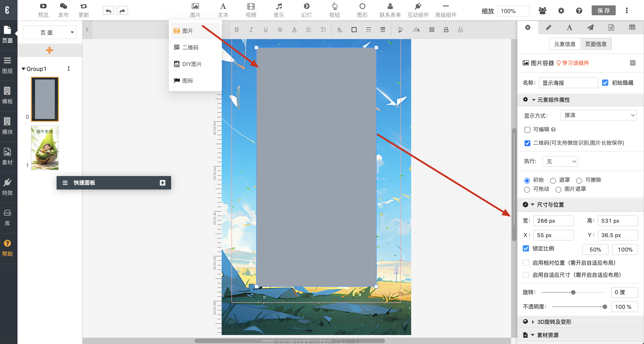This screenshot has height=344, width=644.
Task: Click the lock element icon in the format bar
Action: coord(446,30)
